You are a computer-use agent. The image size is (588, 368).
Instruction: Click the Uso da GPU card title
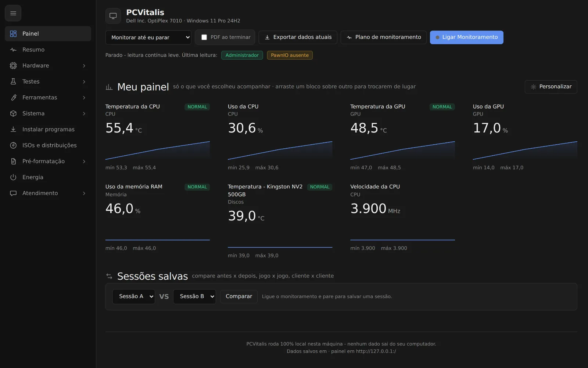pos(488,107)
